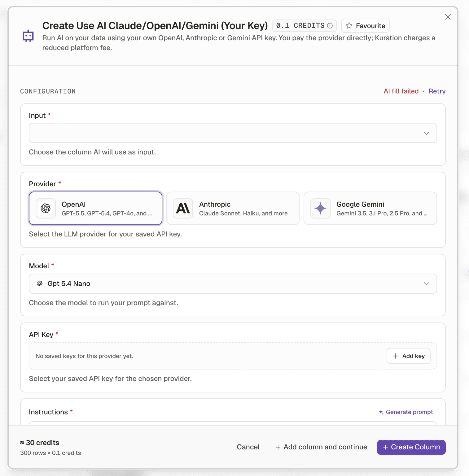Click the 'AI fill failed' status text

tap(401, 91)
